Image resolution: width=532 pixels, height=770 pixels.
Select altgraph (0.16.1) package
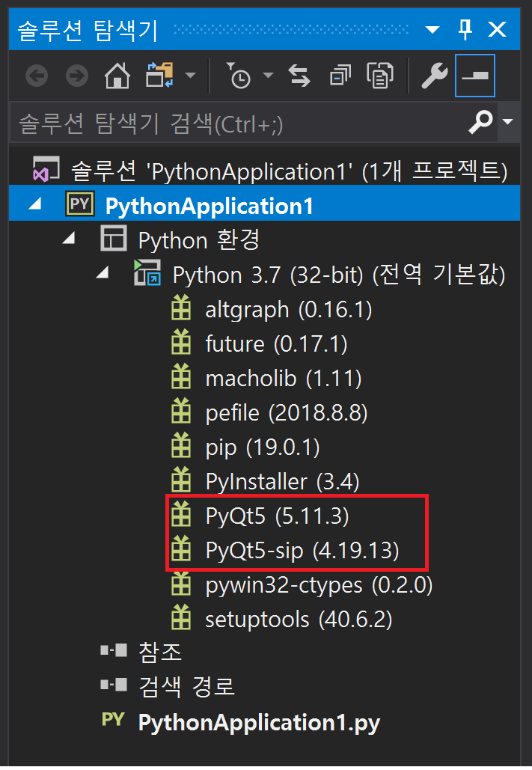(288, 309)
